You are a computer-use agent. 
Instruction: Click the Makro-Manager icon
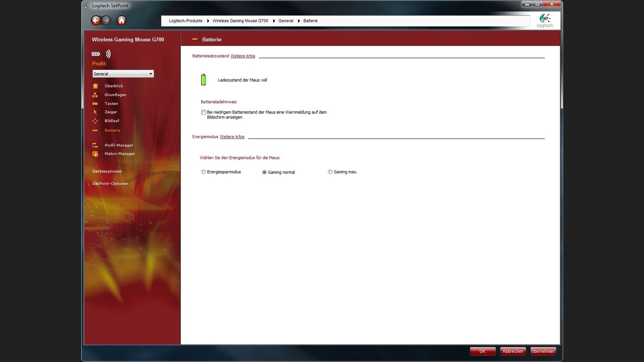pos(95,154)
